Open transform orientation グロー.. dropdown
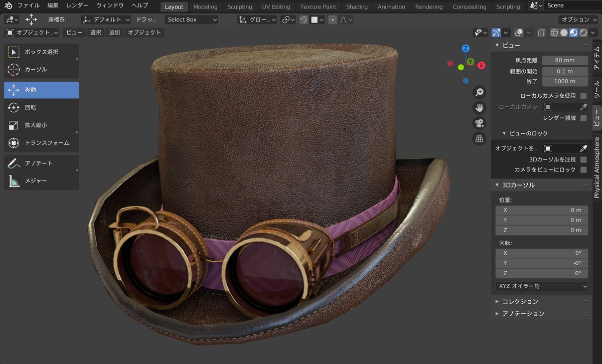The height and width of the screenshot is (364, 602). coord(257,20)
